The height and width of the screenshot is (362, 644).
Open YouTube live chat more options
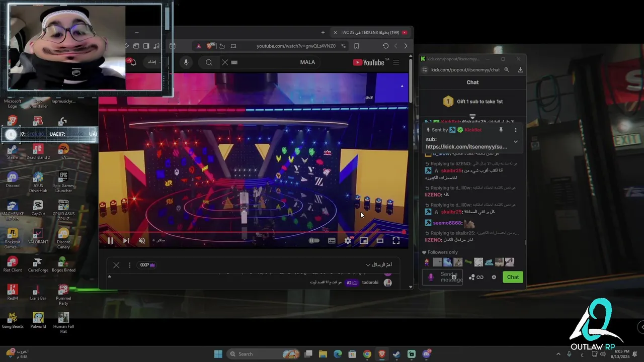click(129, 265)
